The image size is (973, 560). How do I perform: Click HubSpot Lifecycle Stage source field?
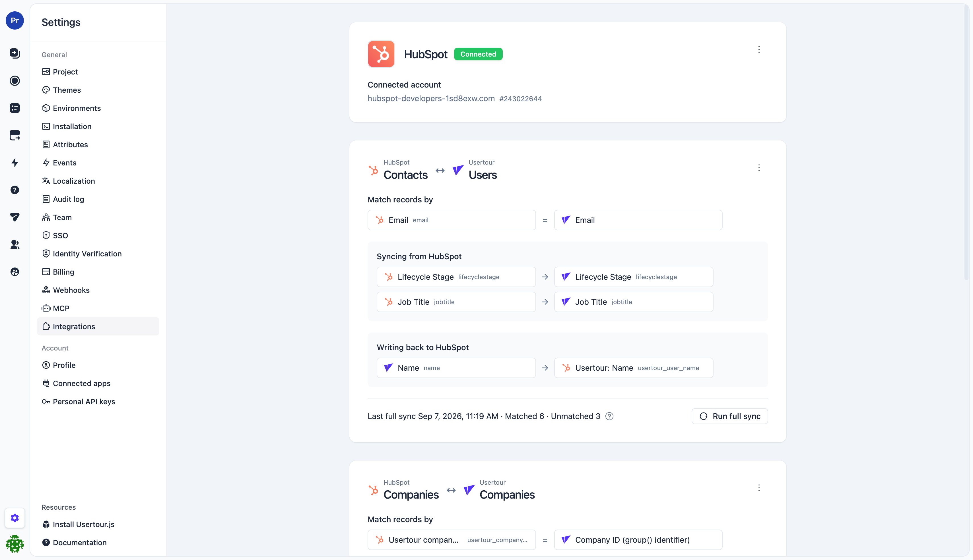click(x=456, y=277)
